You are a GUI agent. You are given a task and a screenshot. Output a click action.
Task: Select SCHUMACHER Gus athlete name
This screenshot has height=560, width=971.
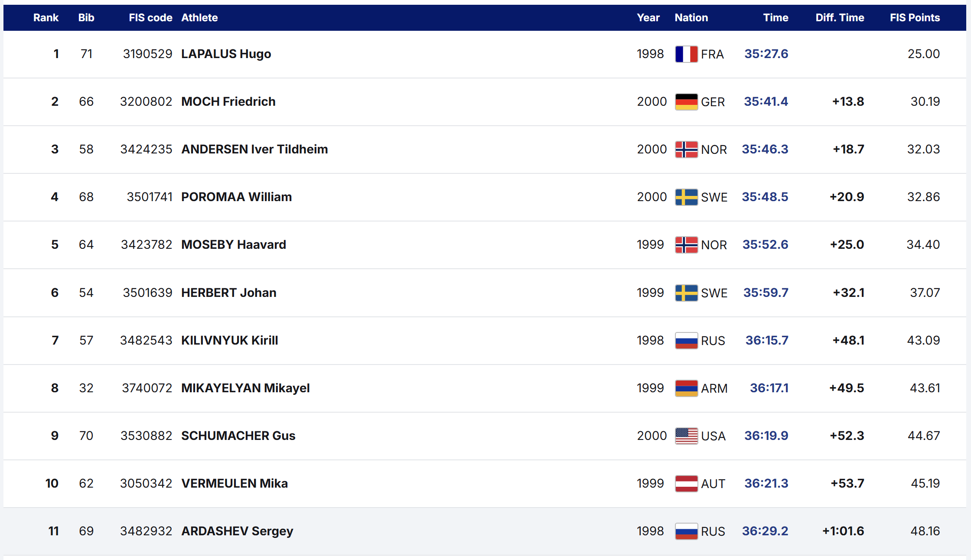(x=238, y=436)
